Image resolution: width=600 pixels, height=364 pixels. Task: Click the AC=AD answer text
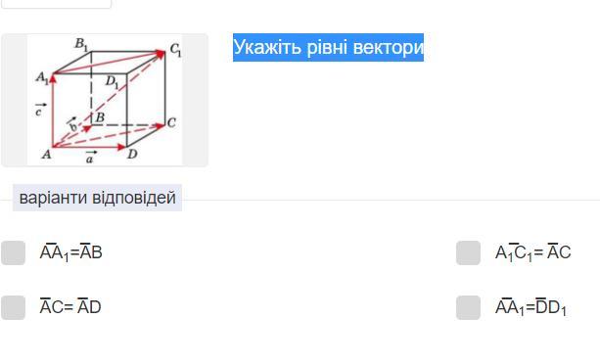70,307
